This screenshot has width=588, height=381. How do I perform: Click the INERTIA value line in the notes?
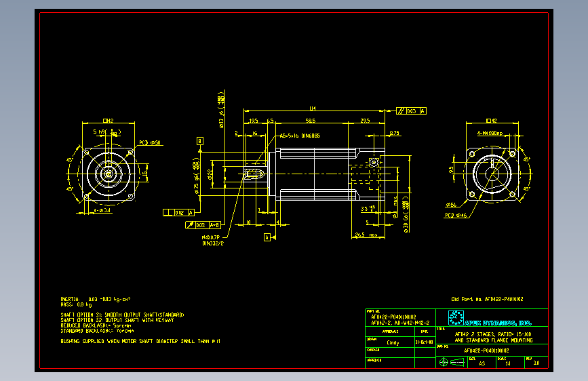coord(95,299)
